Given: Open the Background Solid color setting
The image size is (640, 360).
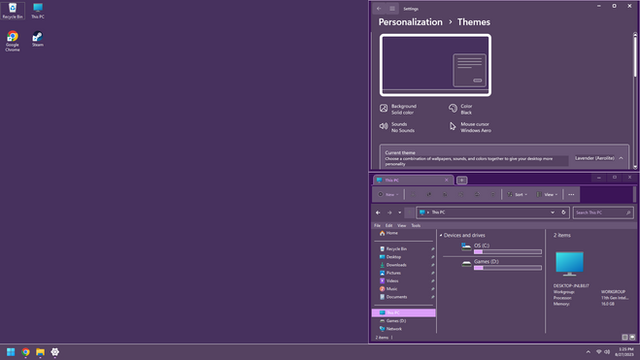Looking at the screenshot, I should [x=398, y=109].
